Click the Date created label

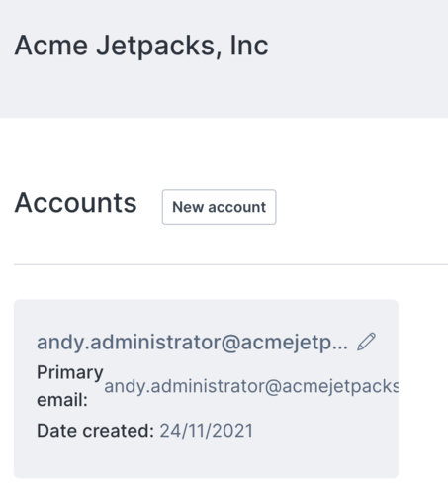(95, 431)
